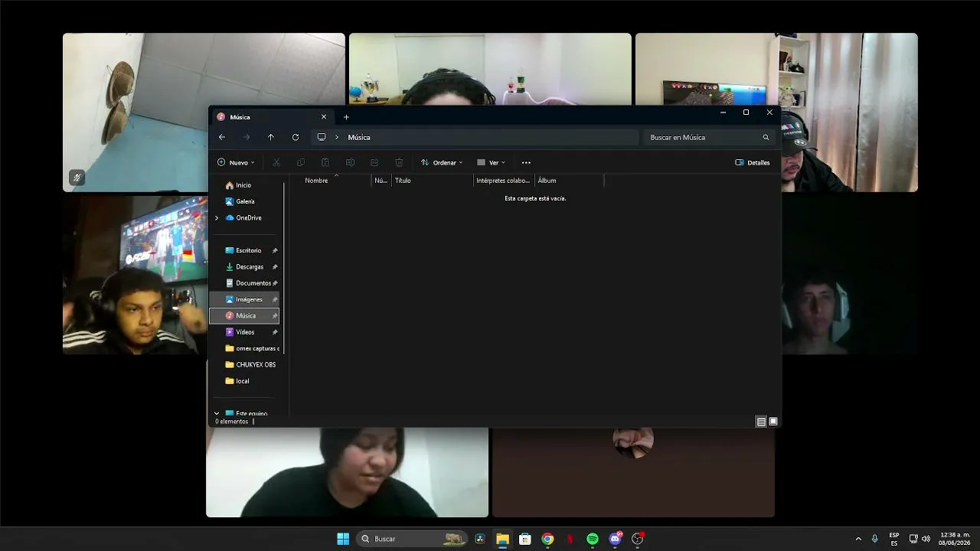
Task: Add a new File Explorer tab
Action: click(346, 117)
